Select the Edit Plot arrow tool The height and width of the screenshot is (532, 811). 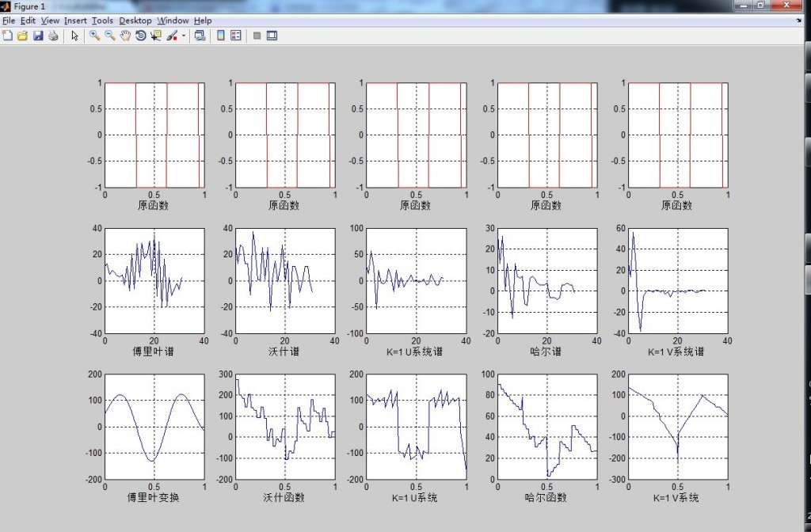(x=75, y=36)
